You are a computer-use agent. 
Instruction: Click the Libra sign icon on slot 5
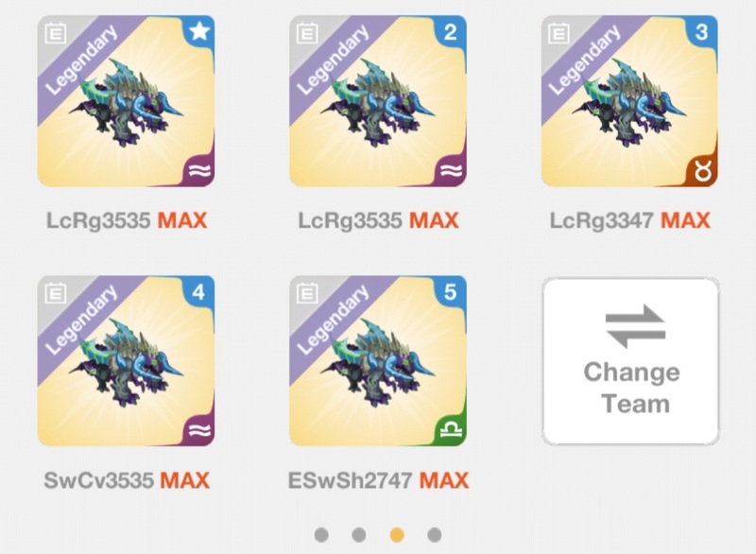[452, 429]
